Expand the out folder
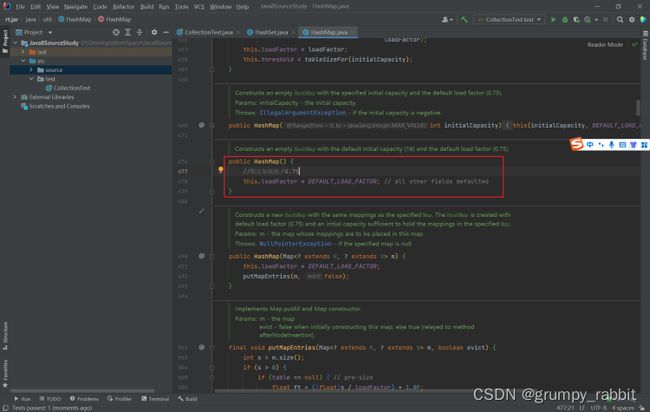The height and width of the screenshot is (412, 650). 23,52
